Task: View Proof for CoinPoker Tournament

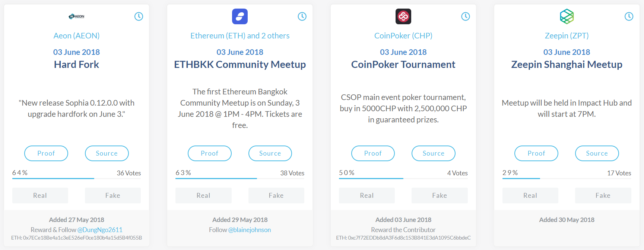Action: (373, 153)
